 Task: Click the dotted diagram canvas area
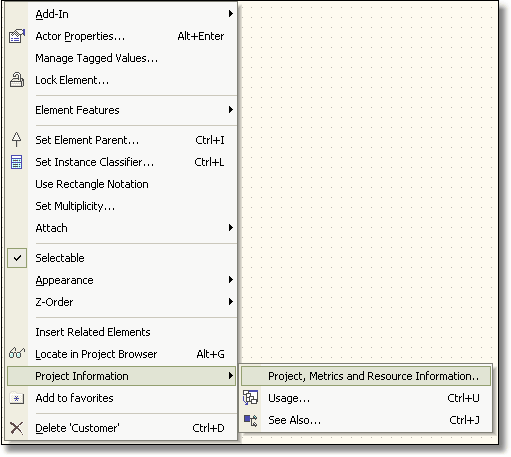click(367, 180)
